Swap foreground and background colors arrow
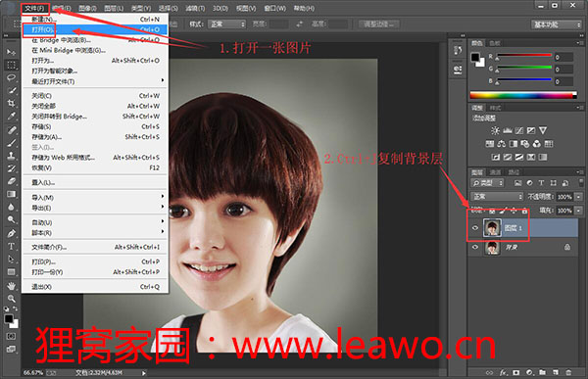This screenshot has height=379, width=588. [16, 308]
